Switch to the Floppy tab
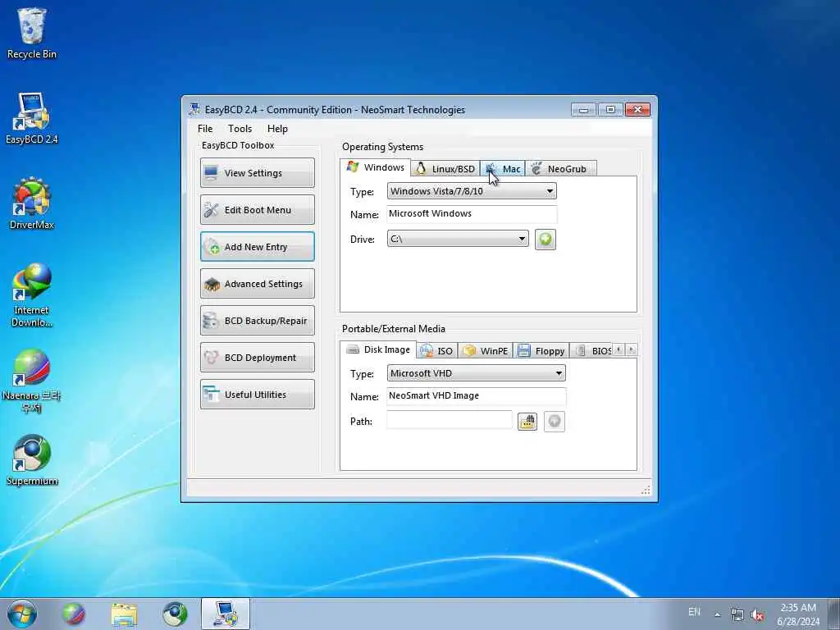 click(x=541, y=351)
